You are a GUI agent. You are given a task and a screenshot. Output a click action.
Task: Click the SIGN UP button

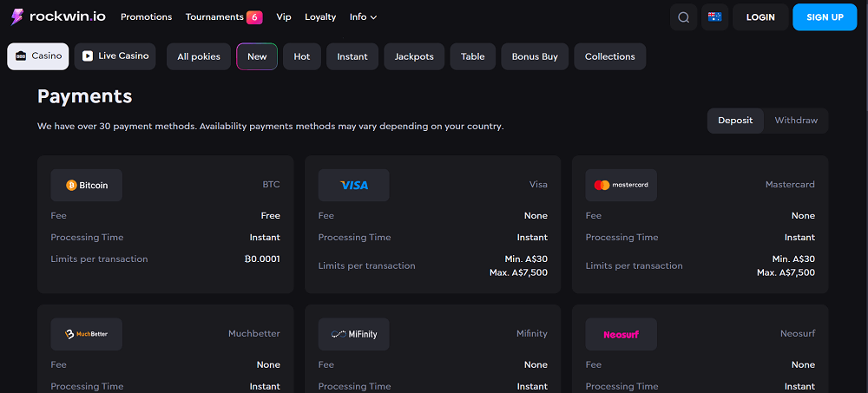825,17
